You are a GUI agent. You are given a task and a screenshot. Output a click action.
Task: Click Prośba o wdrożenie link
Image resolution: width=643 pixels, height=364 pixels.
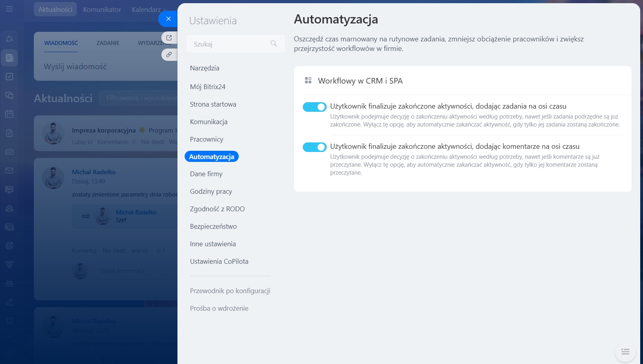coord(219,308)
